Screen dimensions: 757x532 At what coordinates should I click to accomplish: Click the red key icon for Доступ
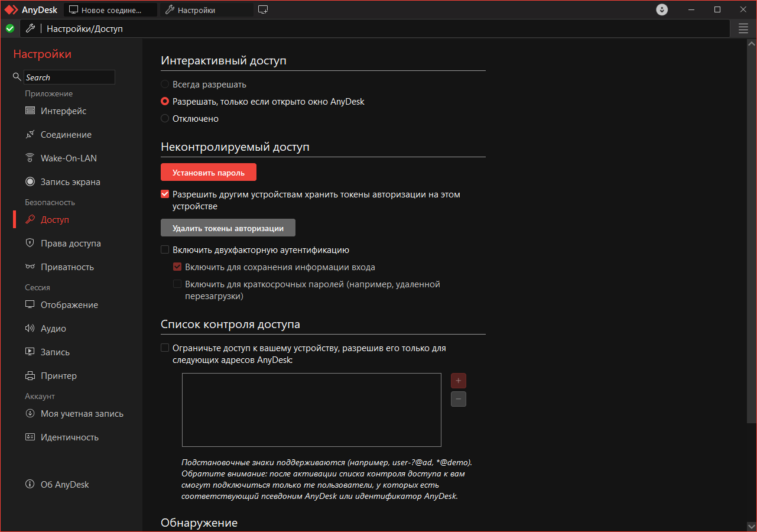[30, 220]
